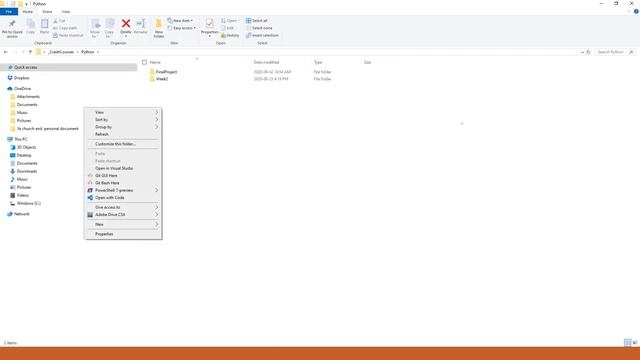Open the File tab in ribbon
The image size is (640, 360).
(9, 11)
